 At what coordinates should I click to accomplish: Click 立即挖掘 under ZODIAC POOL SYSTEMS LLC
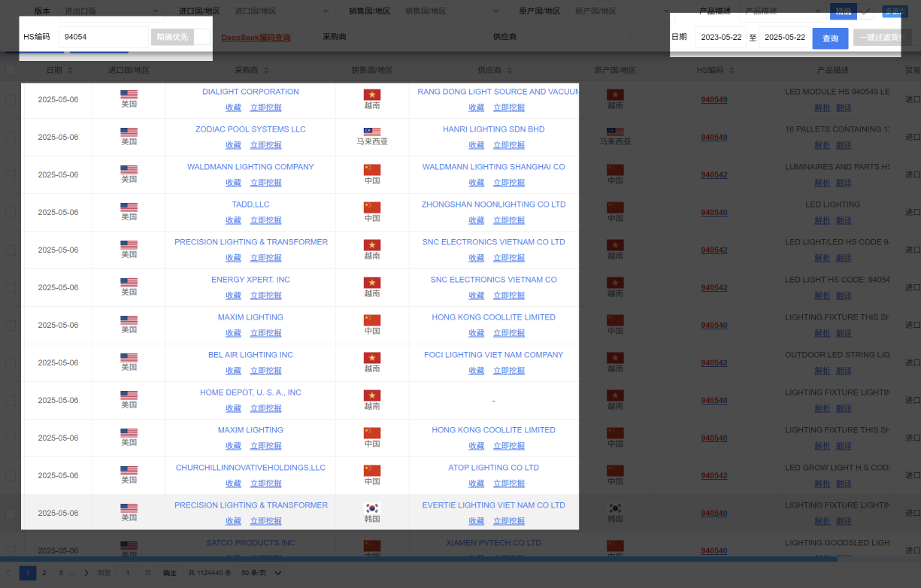(x=265, y=145)
